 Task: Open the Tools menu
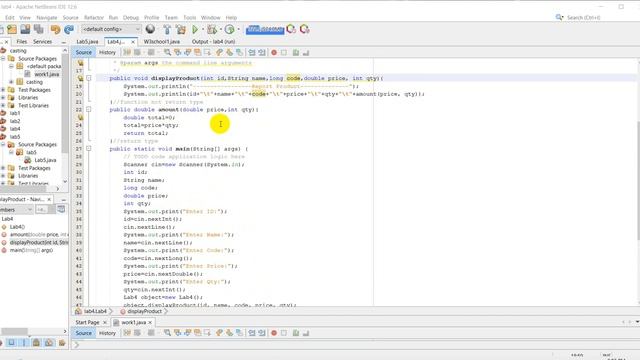click(x=189, y=18)
